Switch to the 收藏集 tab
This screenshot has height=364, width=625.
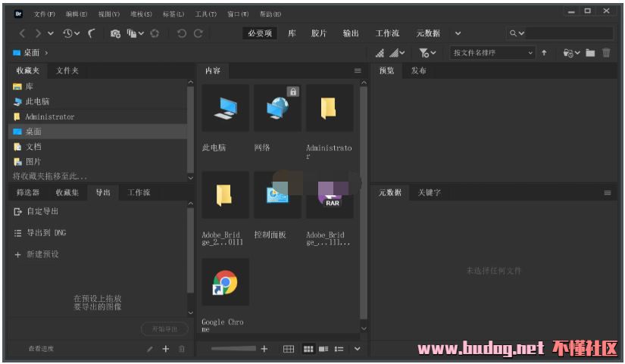(67, 193)
